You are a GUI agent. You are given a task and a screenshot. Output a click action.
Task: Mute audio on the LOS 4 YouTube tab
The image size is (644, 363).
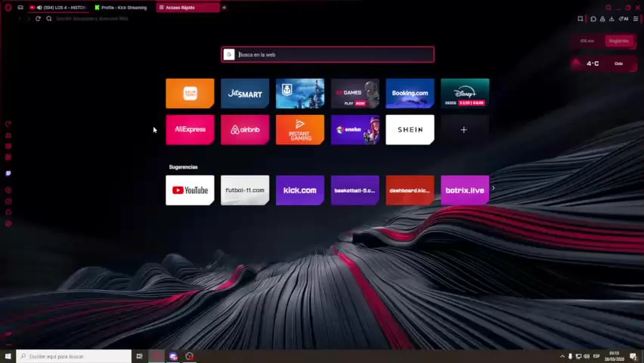[x=39, y=8]
